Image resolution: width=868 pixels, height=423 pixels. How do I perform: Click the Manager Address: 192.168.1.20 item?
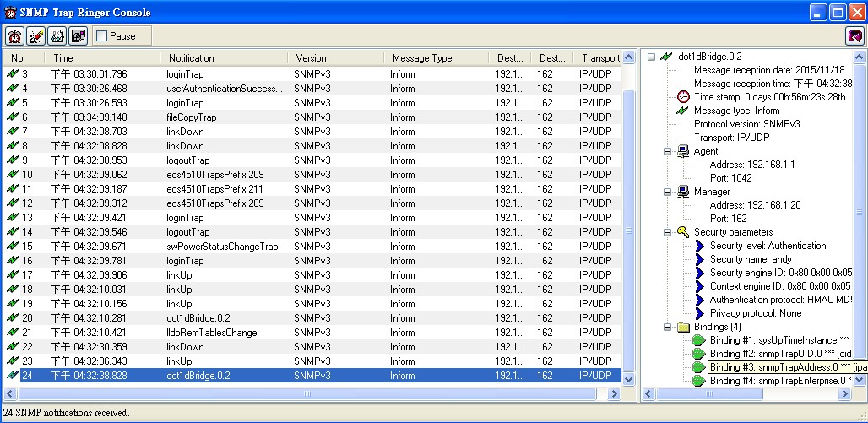pyautogui.click(x=755, y=205)
